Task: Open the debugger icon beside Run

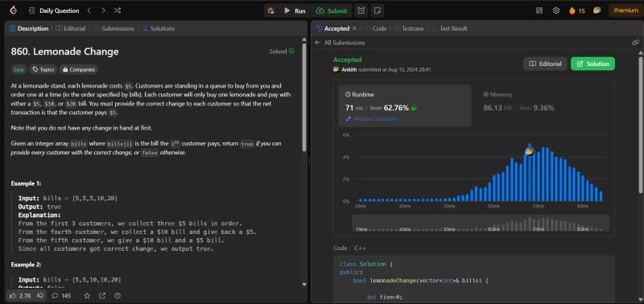Action: coord(271,10)
